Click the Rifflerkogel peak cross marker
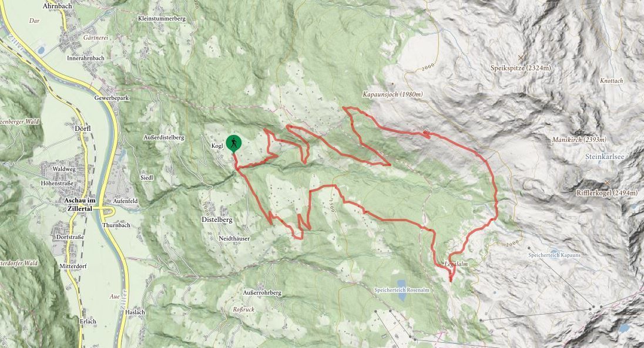The height and width of the screenshot is (348, 644). [607, 183]
